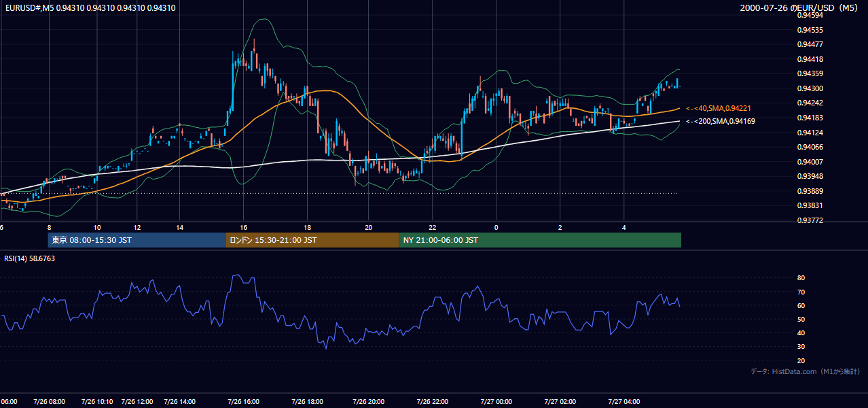868x408 pixels.
Task: Click price axis value 0.94007
Action: pos(810,161)
